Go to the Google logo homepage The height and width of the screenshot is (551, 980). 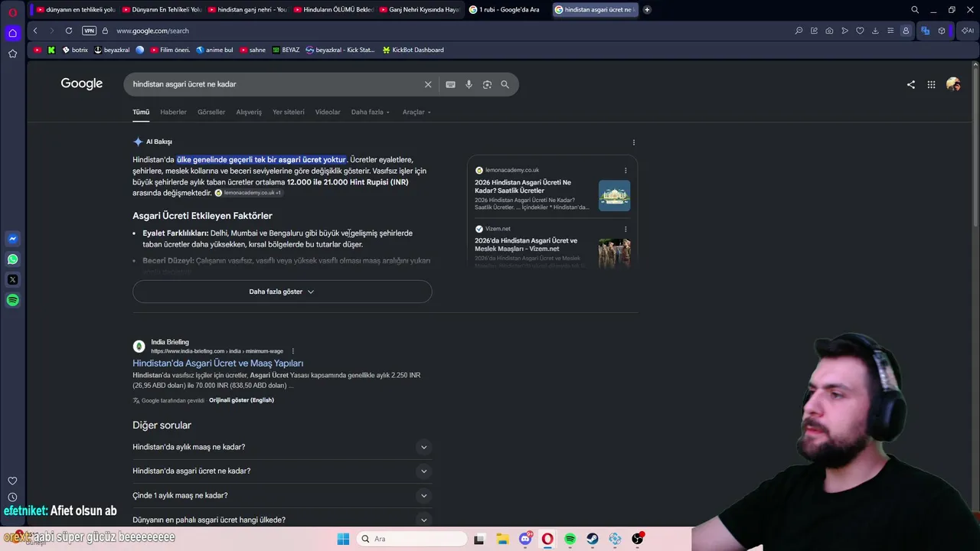pyautogui.click(x=82, y=84)
